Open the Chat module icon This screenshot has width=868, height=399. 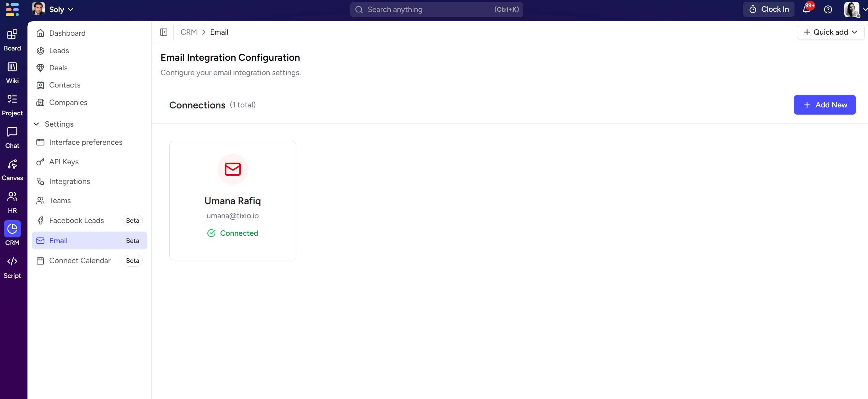click(x=12, y=132)
